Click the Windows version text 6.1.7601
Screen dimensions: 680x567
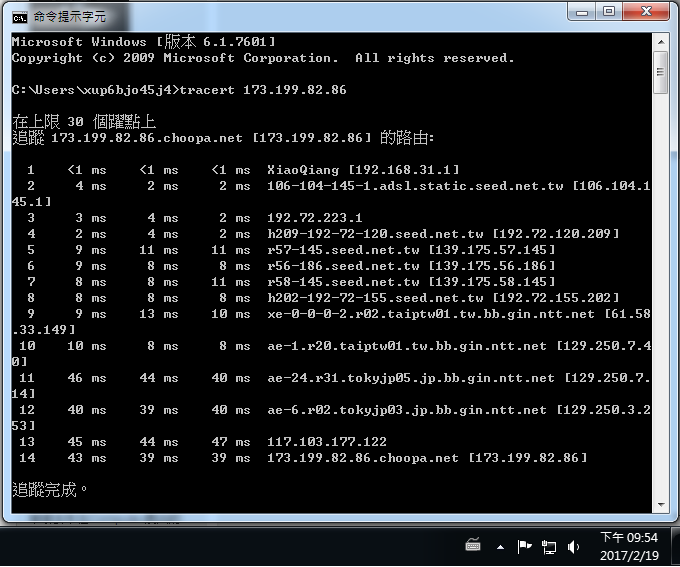click(x=235, y=42)
